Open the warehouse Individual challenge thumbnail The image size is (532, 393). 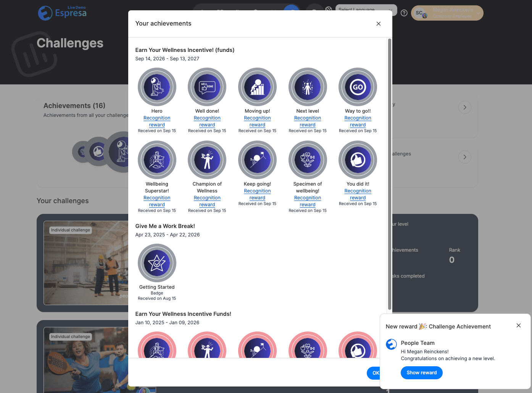tap(86, 263)
